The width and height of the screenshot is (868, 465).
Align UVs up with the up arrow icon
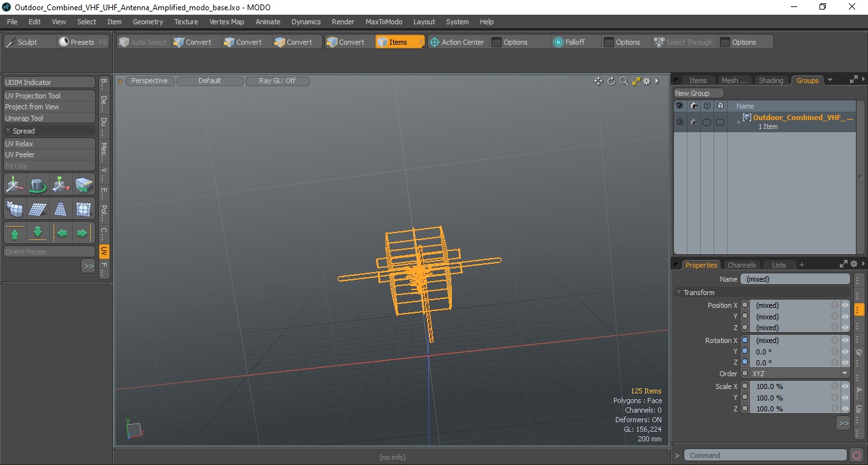click(x=15, y=233)
